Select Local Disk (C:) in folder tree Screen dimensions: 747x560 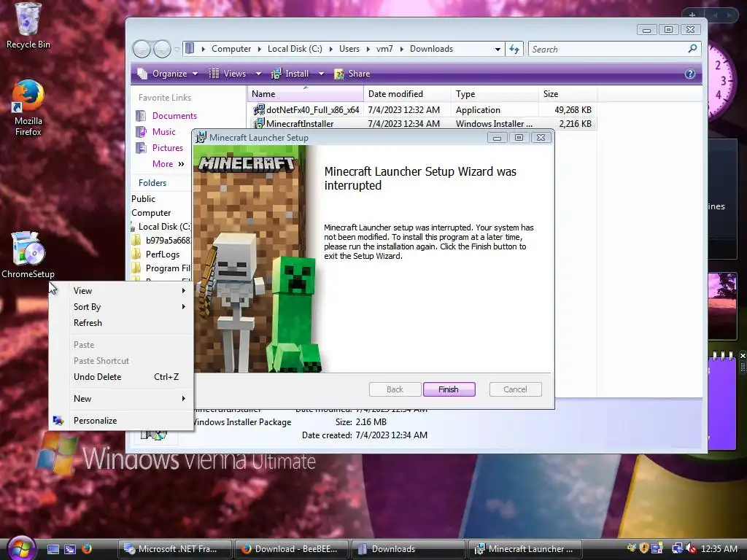164,227
